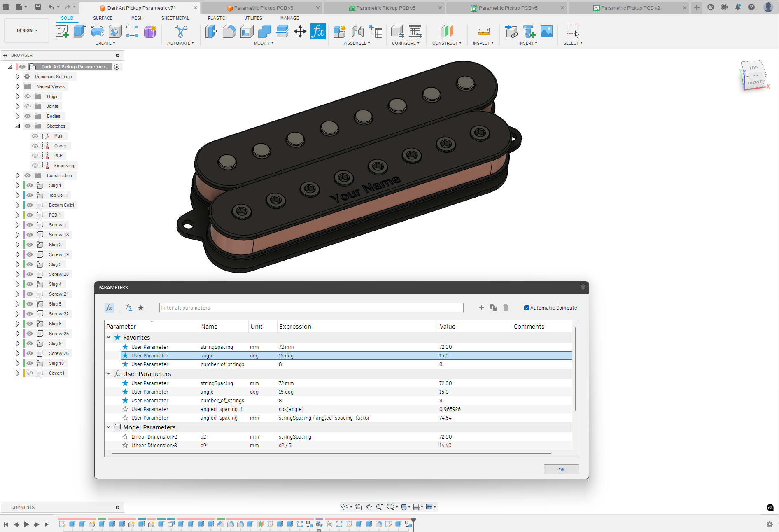Add a new user parameter with plus icon
This screenshot has height=532, width=779.
pyautogui.click(x=481, y=308)
